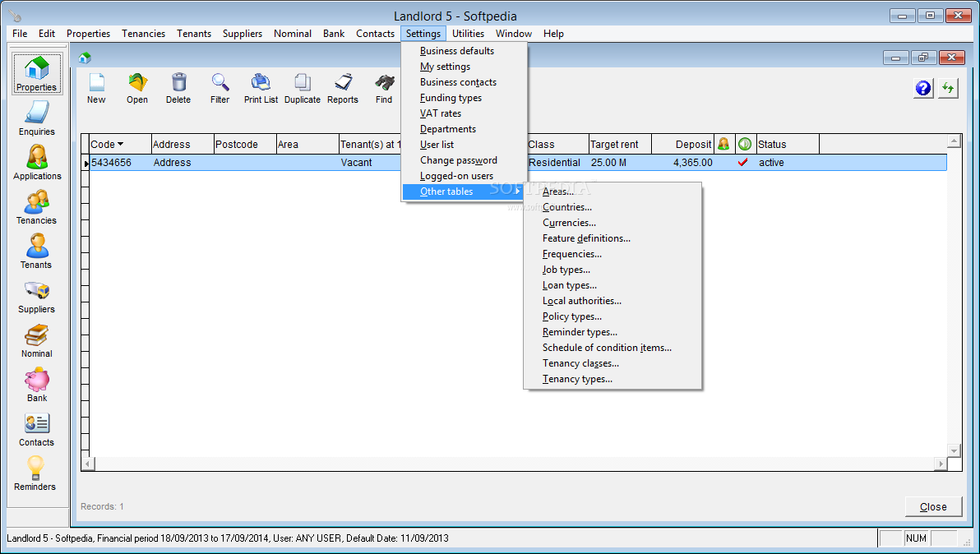The height and width of the screenshot is (554, 980).
Task: Open the Properties menu
Action: (88, 34)
